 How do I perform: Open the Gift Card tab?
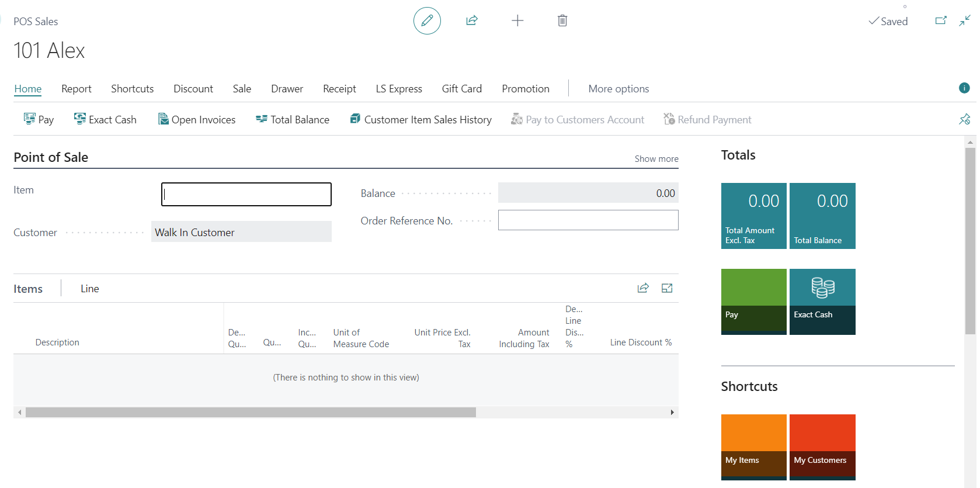point(461,89)
